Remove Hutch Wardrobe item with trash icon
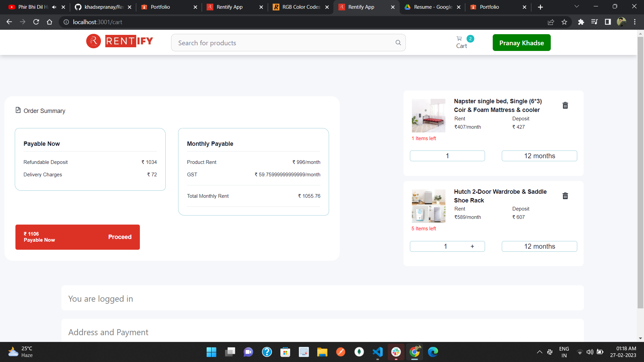This screenshot has height=362, width=644. 565,196
